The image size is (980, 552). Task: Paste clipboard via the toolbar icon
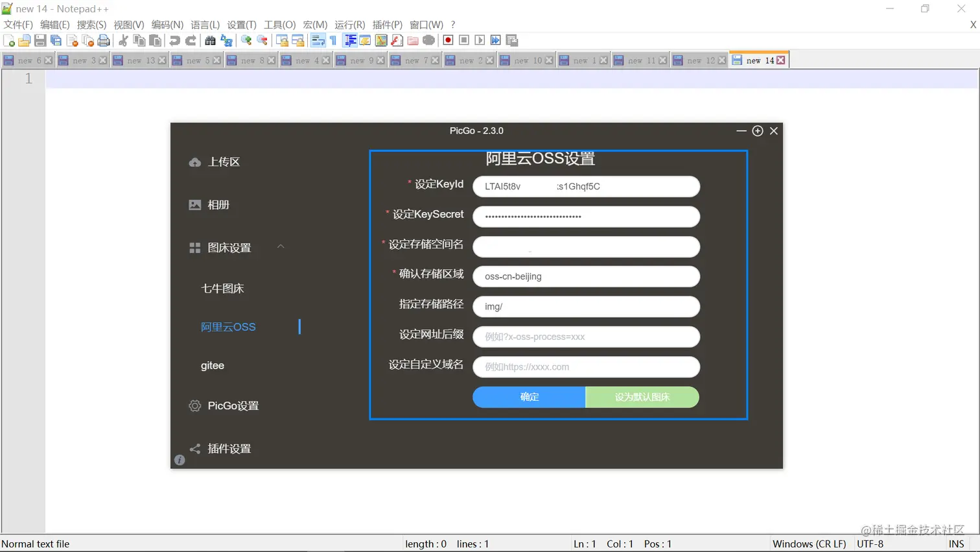pos(155,40)
